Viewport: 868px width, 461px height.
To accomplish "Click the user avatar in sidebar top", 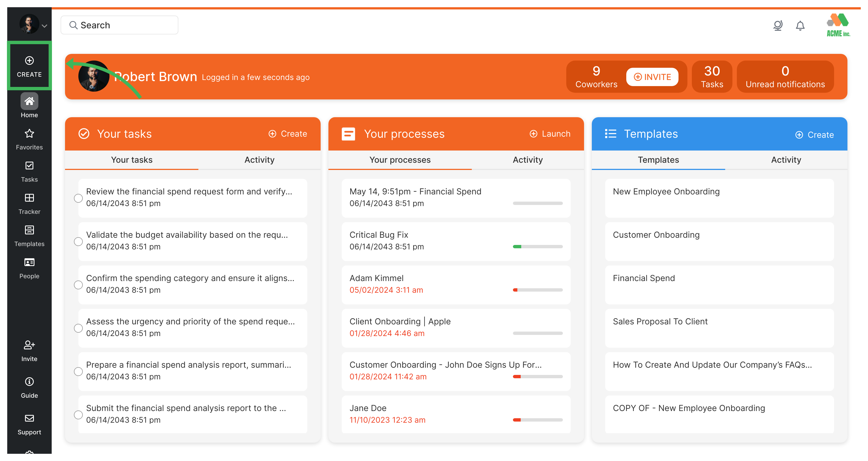I will pyautogui.click(x=29, y=24).
